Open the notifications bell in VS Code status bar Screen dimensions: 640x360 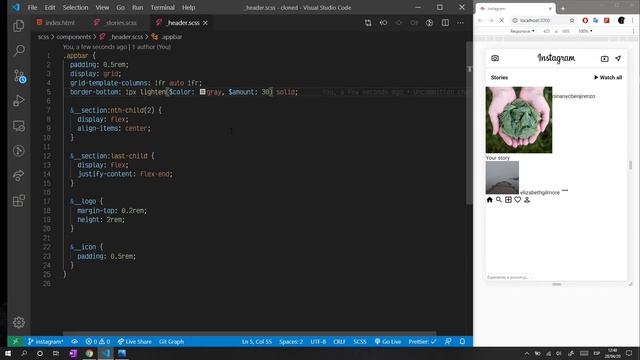click(x=462, y=342)
